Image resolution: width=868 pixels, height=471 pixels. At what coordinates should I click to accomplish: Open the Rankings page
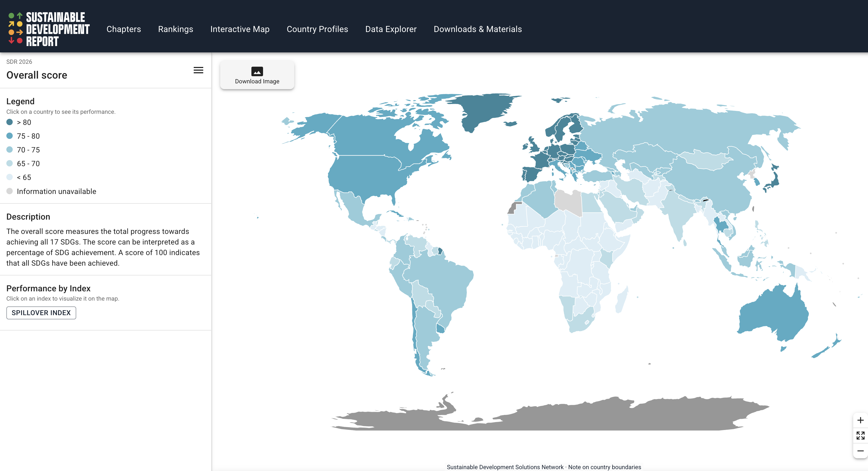(x=175, y=29)
